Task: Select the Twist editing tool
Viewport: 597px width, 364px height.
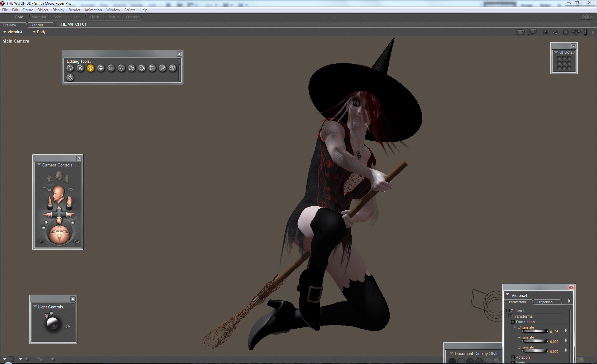Action: [80, 68]
